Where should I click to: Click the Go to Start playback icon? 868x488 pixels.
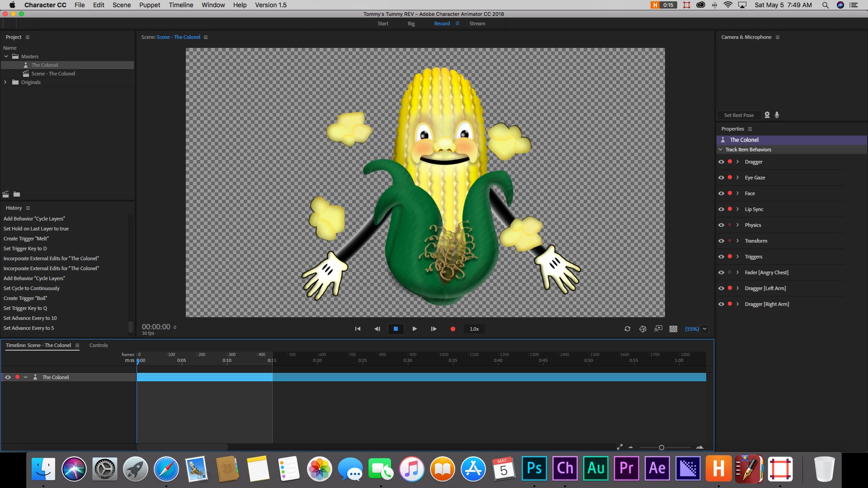[358, 329]
